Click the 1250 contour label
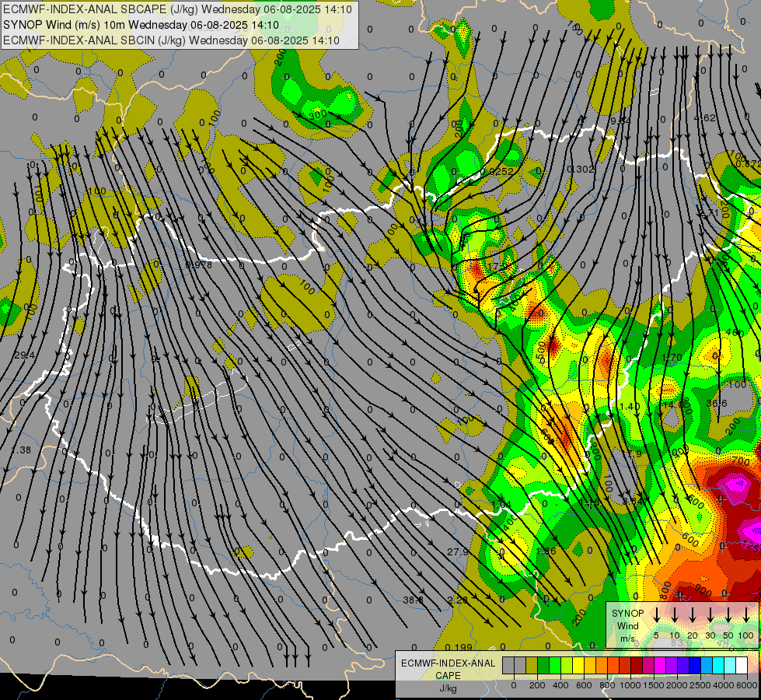The image size is (761, 700). pyautogui.click(x=752, y=547)
